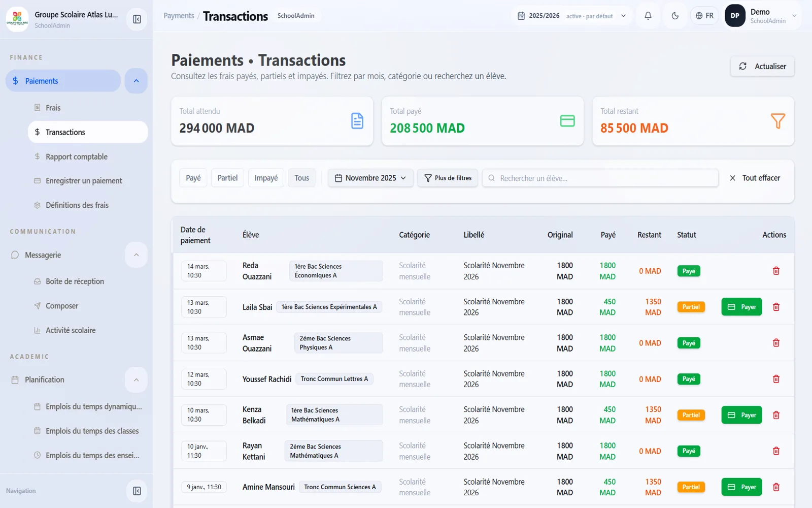Collapse the Messagerie section chevron

tap(136, 255)
